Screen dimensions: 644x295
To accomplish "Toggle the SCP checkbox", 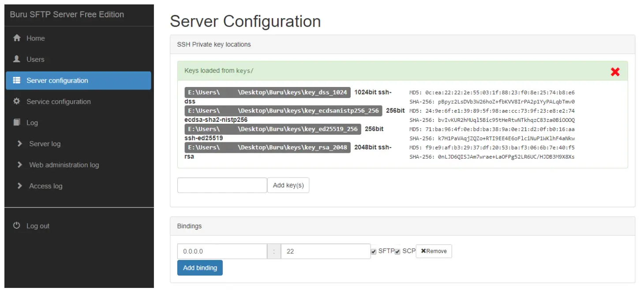I will tap(397, 251).
